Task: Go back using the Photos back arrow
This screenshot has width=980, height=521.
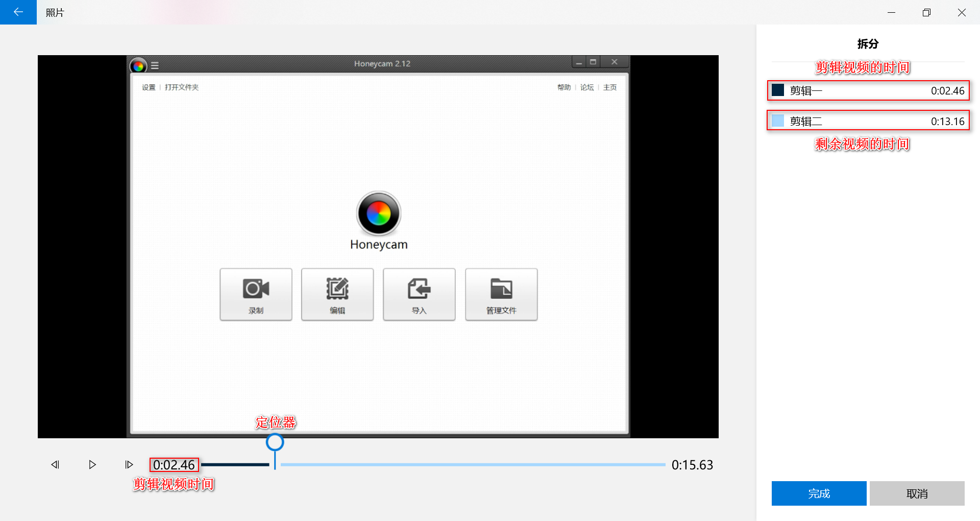Action: tap(18, 12)
